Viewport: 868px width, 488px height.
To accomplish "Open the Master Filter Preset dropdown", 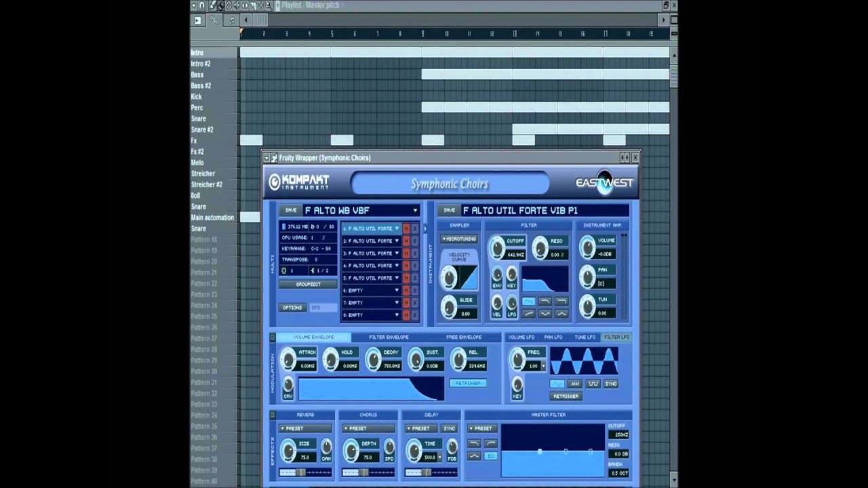I will [x=482, y=428].
